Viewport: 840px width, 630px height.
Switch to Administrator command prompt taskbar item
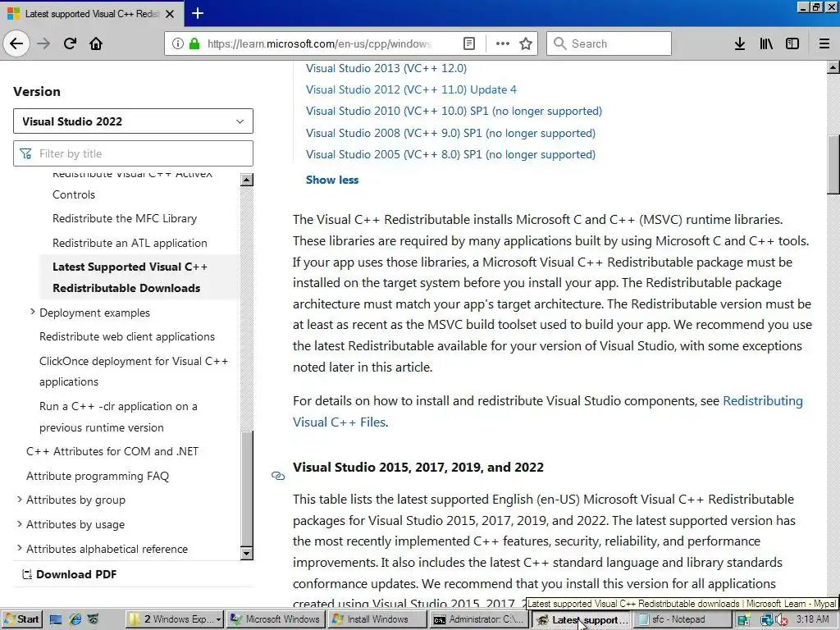(x=479, y=619)
